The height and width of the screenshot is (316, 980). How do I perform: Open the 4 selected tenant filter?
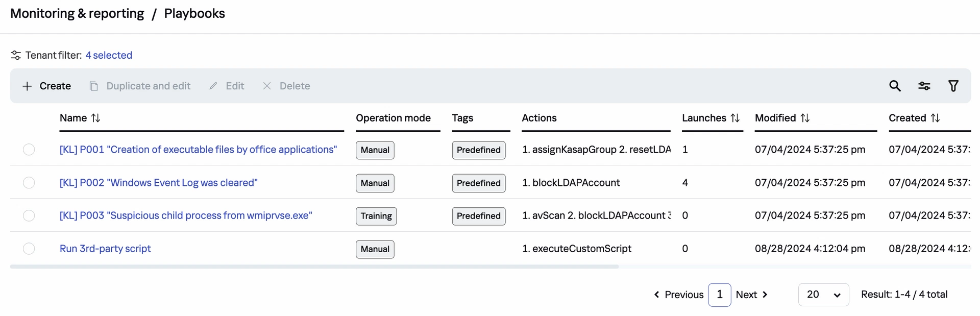coord(109,55)
